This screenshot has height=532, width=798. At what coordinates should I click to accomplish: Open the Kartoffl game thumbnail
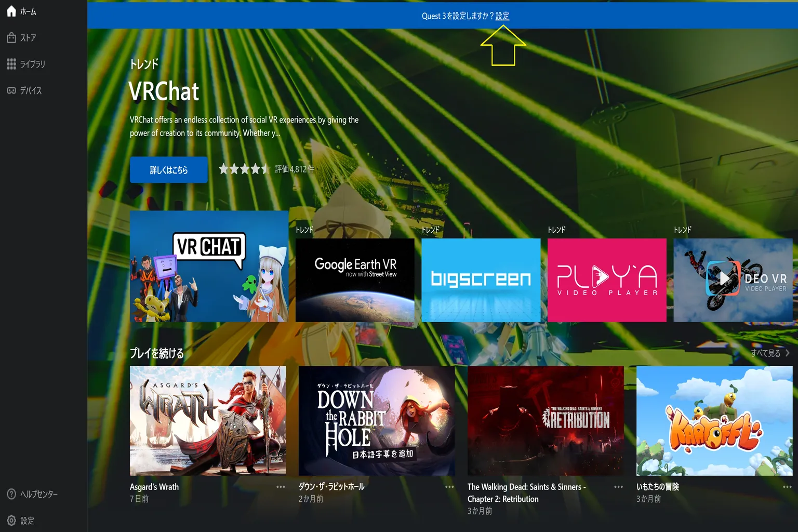pos(714,421)
